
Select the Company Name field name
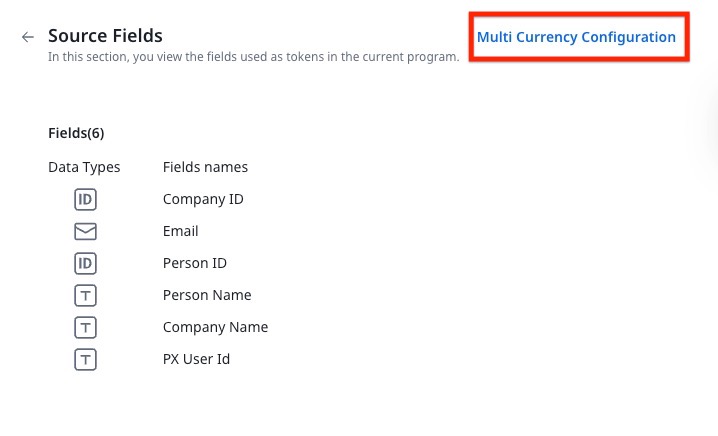215,327
